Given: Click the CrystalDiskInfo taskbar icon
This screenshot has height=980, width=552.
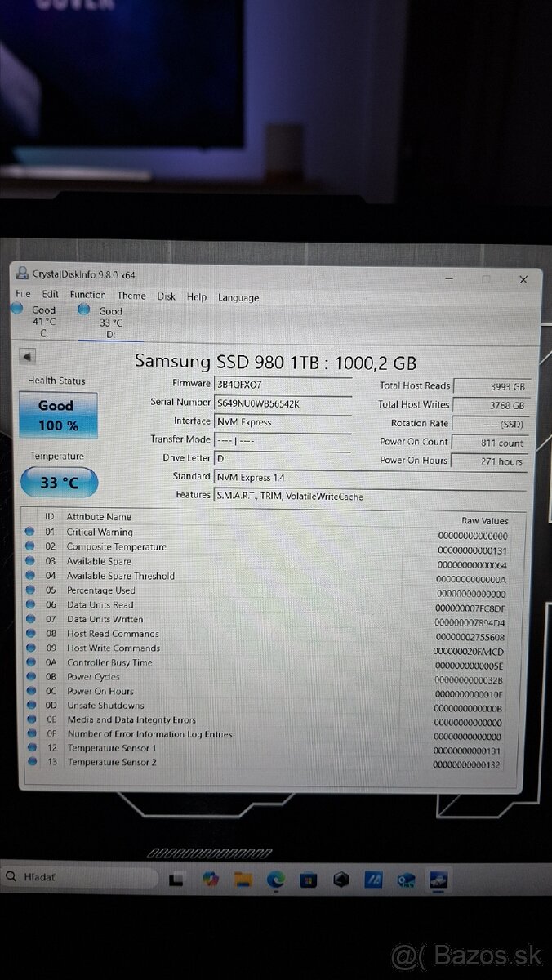Looking at the screenshot, I should pos(438,880).
